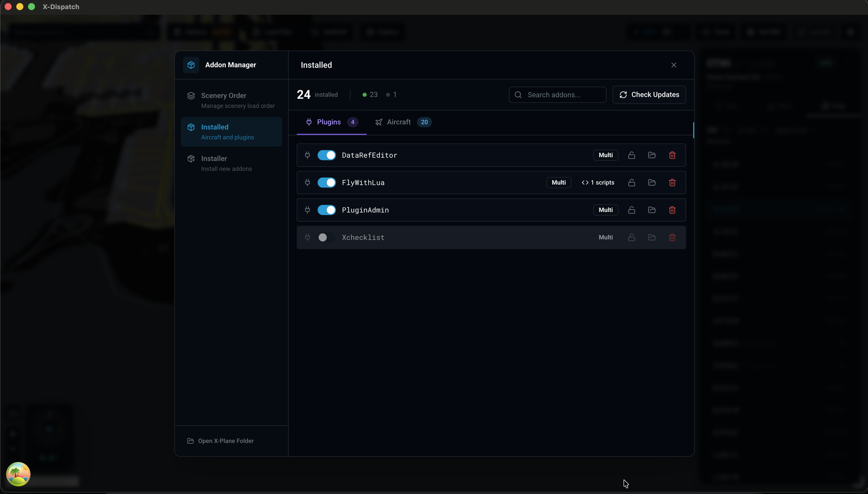Image resolution: width=868 pixels, height=494 pixels.
Task: Click the Check Updates button
Action: (x=649, y=94)
